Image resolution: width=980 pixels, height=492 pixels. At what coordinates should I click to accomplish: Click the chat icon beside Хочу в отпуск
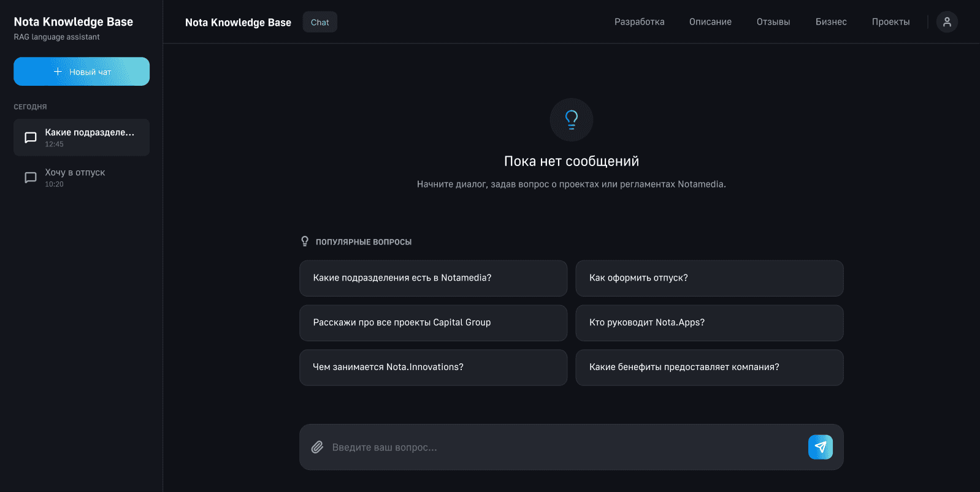(31, 178)
